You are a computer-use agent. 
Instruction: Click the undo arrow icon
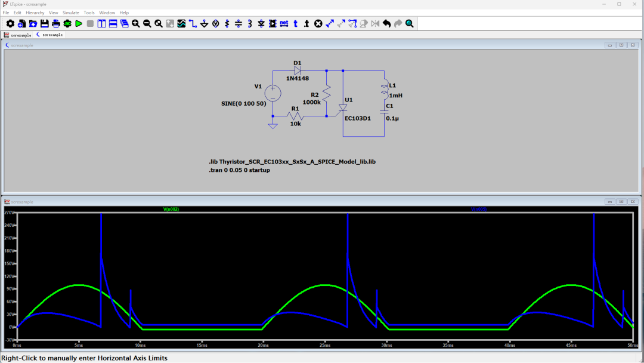386,24
